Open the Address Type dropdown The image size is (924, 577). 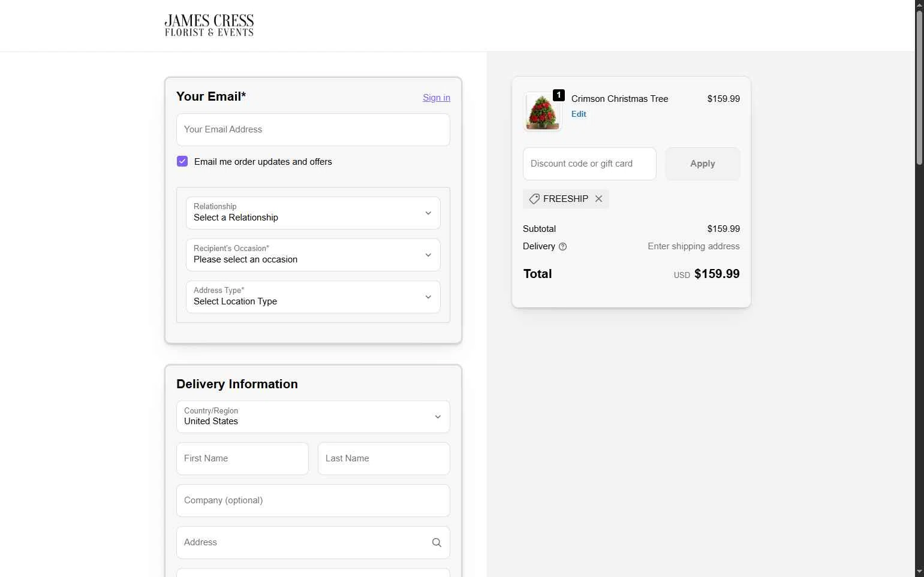[313, 297]
